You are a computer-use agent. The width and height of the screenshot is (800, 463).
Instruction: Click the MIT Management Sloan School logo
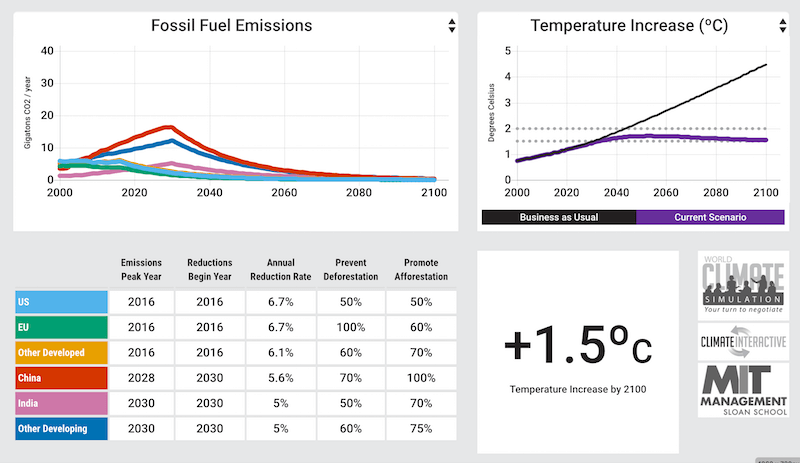(x=741, y=391)
